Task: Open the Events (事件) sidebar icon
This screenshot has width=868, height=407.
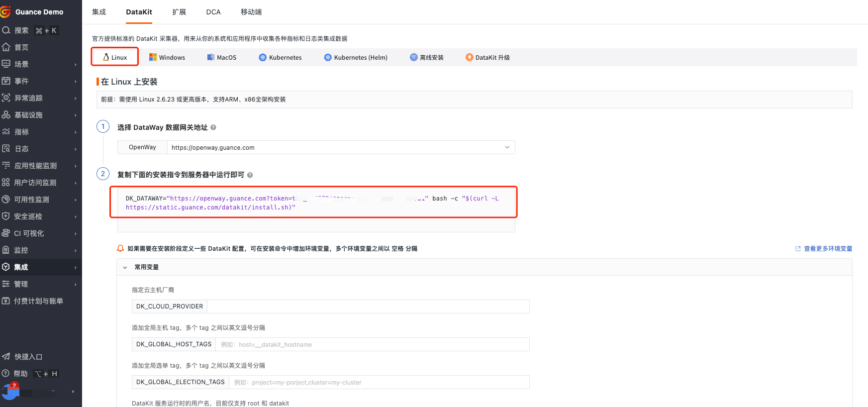Action: point(6,81)
